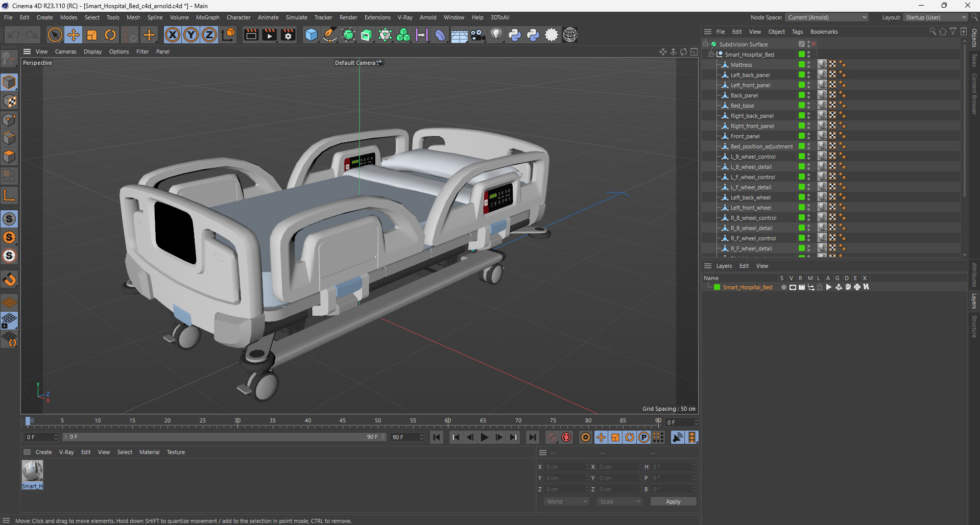Add a Light object
Image resolution: width=980 pixels, height=525 pixels.
[496, 35]
